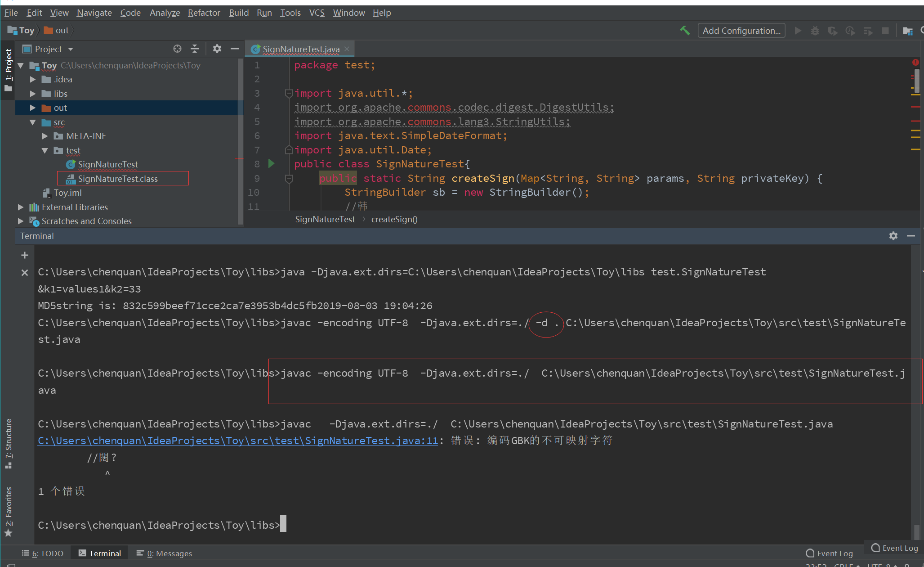Add new terminal session with plus icon
The height and width of the screenshot is (567, 924).
click(x=25, y=255)
